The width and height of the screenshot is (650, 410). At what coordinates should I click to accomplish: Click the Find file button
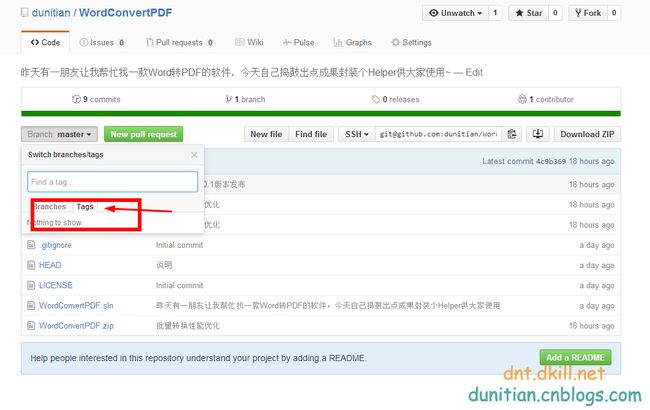pos(311,134)
